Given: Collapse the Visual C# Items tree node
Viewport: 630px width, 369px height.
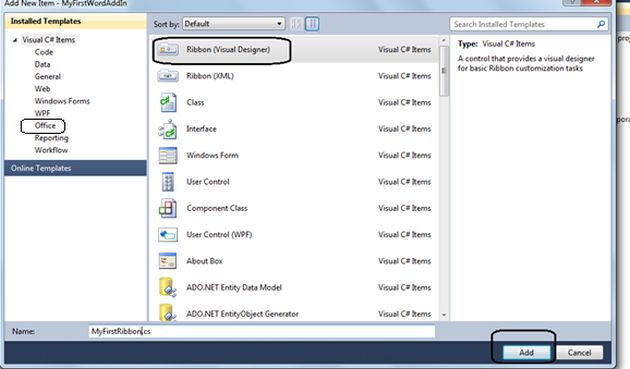Looking at the screenshot, I should click(x=15, y=40).
